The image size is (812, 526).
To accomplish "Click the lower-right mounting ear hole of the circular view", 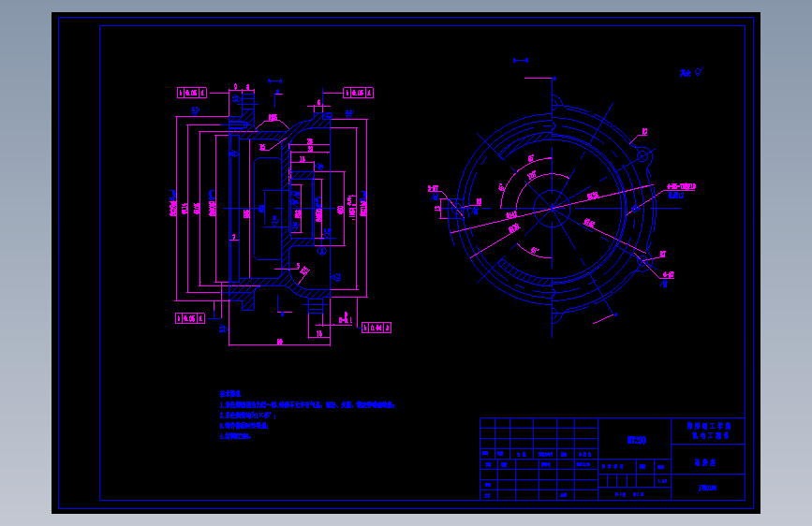I will point(644,262).
